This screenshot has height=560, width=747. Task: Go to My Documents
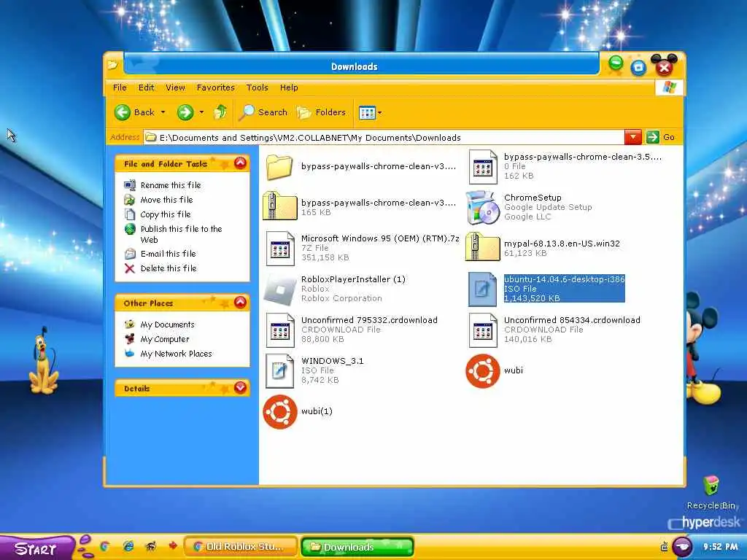pyautogui.click(x=167, y=324)
